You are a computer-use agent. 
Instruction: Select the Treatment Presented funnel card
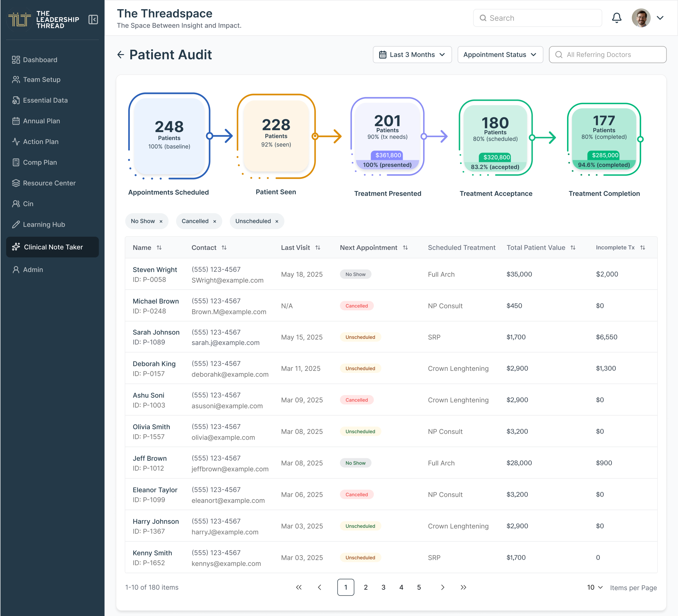point(387,137)
